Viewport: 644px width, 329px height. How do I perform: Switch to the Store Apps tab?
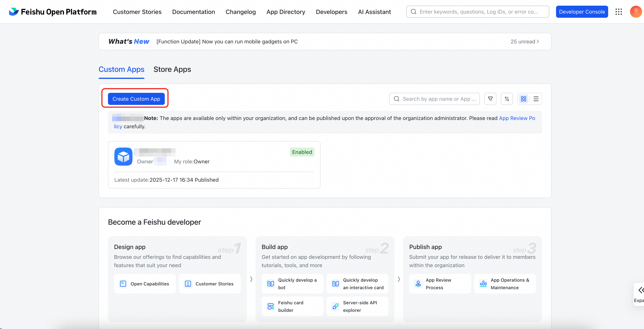tap(172, 69)
